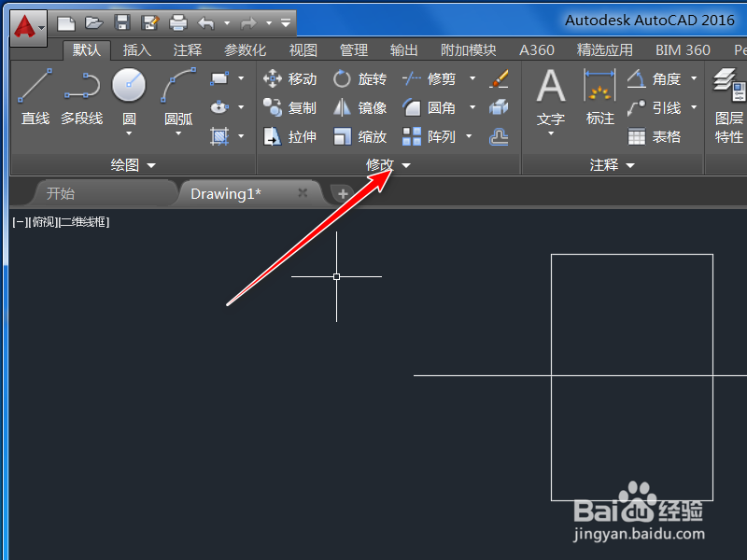747x560 pixels.
Task: Click the Open file folder icon
Action: [94, 22]
